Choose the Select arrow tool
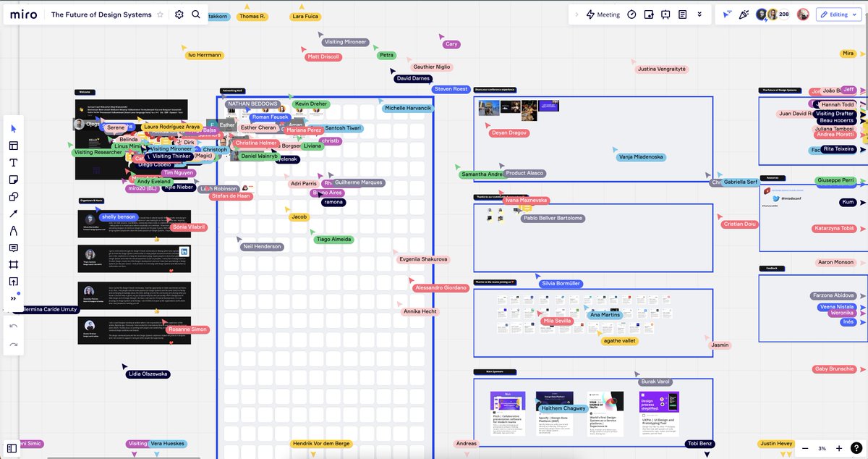The image size is (868, 459). coord(13,129)
